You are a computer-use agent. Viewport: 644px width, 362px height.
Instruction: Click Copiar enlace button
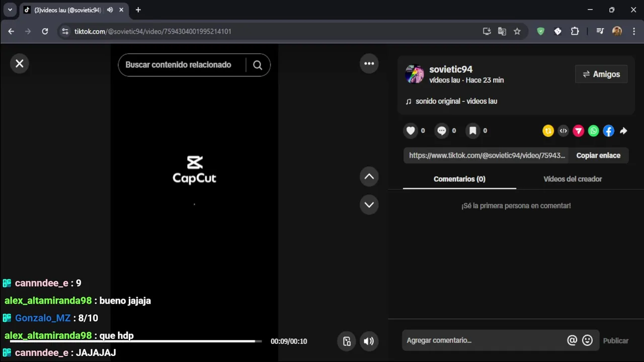pyautogui.click(x=598, y=155)
